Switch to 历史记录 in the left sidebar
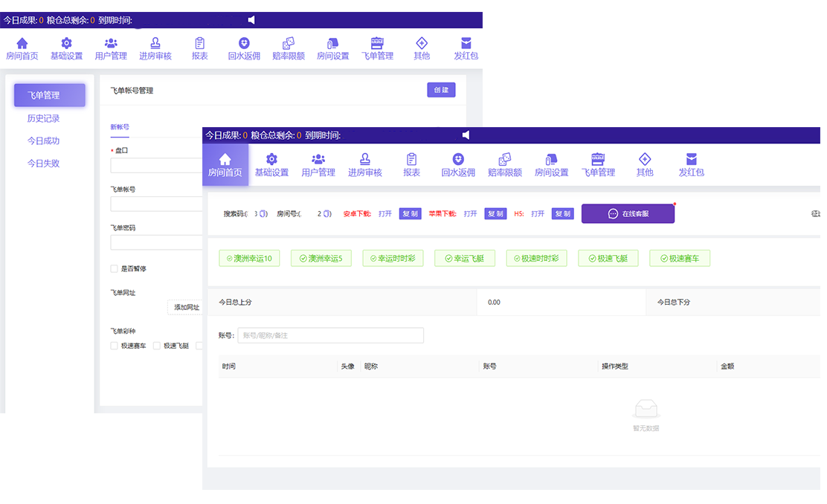 (43, 118)
